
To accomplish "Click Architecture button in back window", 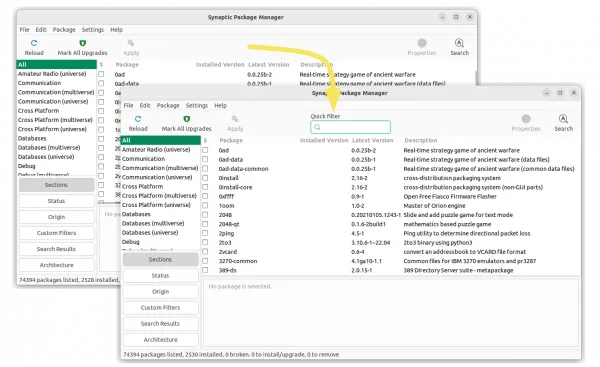I will [56, 265].
